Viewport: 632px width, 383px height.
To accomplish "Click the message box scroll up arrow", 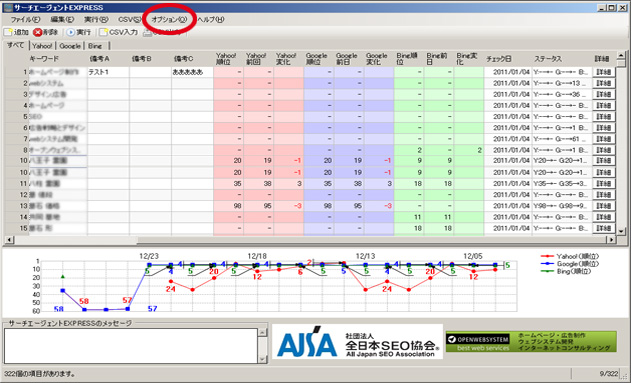I will point(262,333).
